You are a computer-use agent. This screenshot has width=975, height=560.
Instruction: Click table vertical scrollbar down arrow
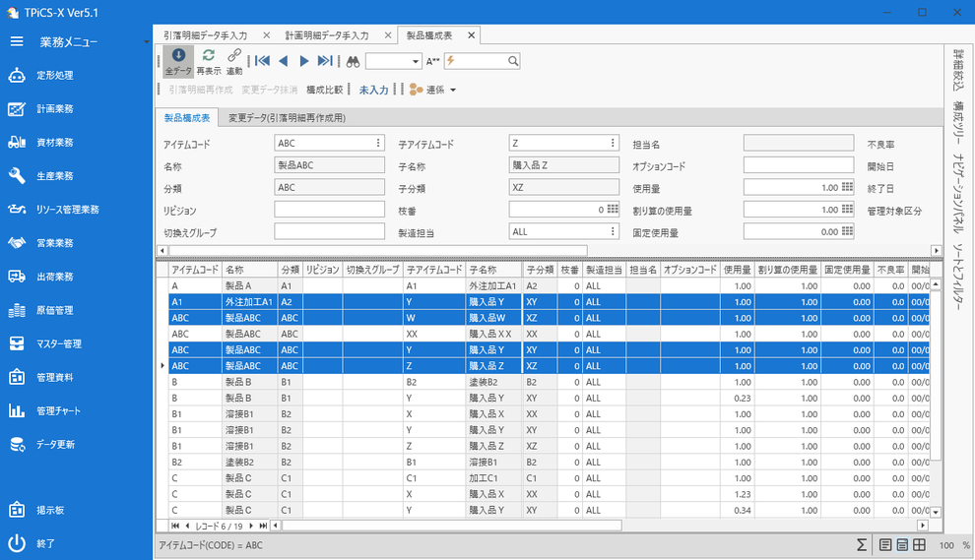[x=936, y=513]
